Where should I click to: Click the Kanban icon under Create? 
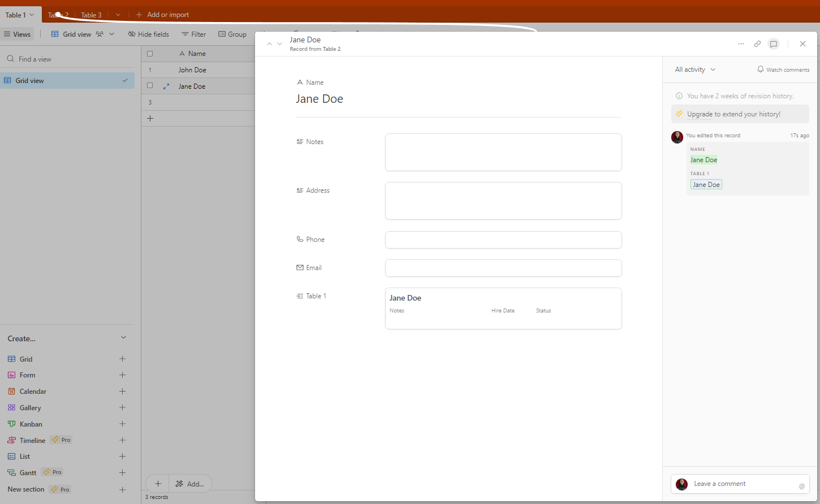pyautogui.click(x=11, y=424)
